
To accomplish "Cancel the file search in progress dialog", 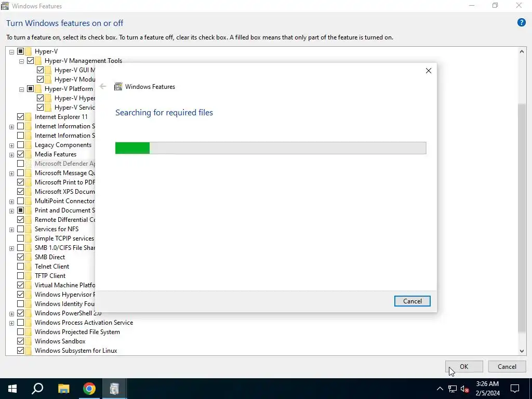I will coord(412,301).
